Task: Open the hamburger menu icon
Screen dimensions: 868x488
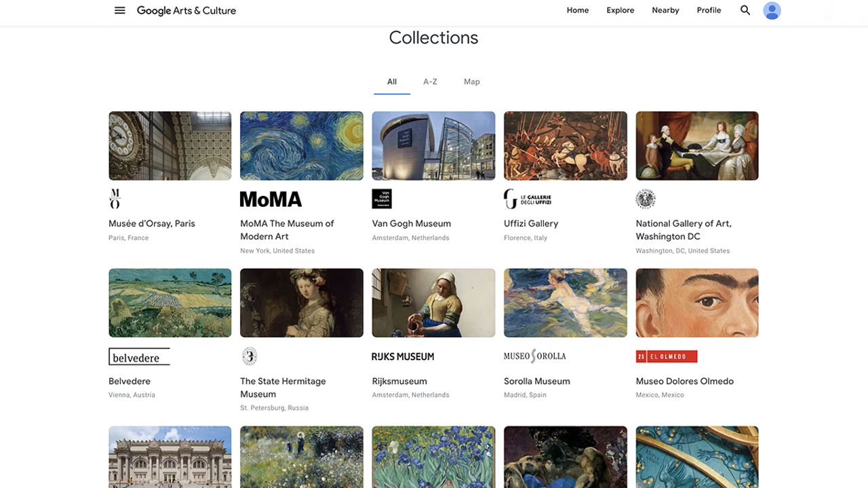Action: tap(120, 10)
